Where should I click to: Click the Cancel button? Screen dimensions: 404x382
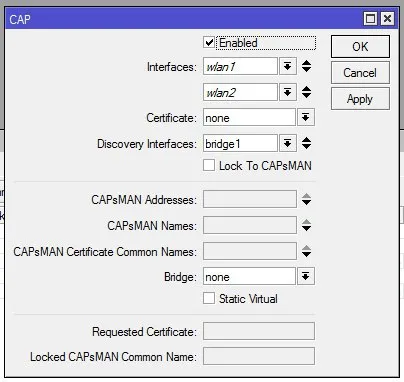[x=360, y=72]
